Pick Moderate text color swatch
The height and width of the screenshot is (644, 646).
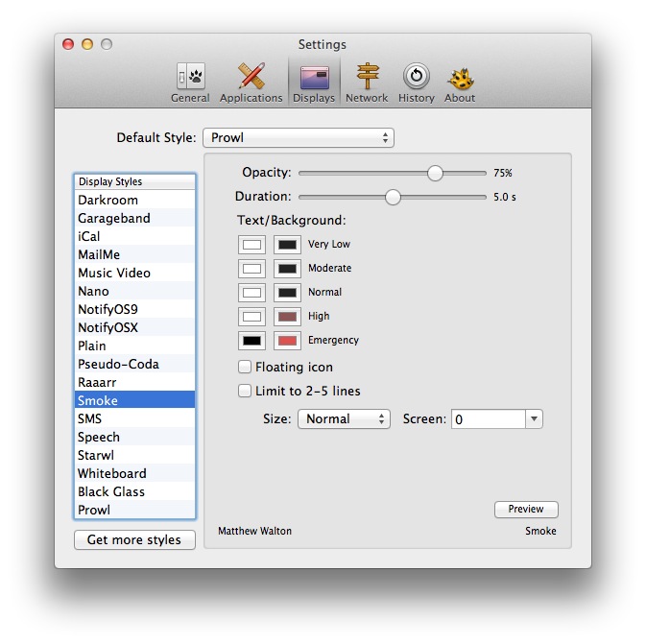251,269
